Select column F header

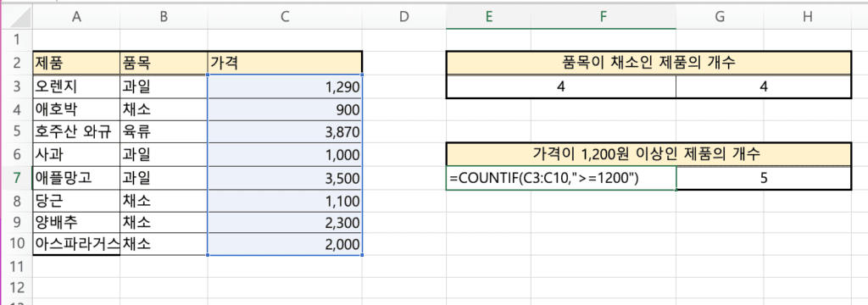pos(604,17)
